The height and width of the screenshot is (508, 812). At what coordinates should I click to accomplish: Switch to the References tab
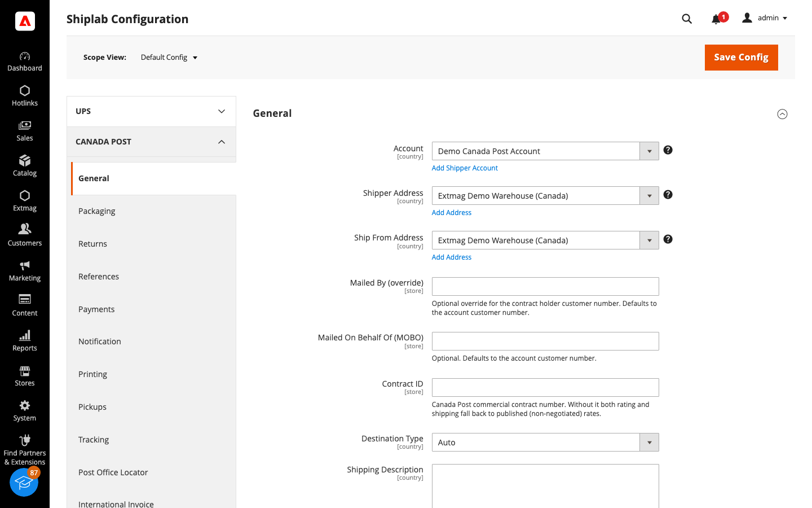pos(153,277)
